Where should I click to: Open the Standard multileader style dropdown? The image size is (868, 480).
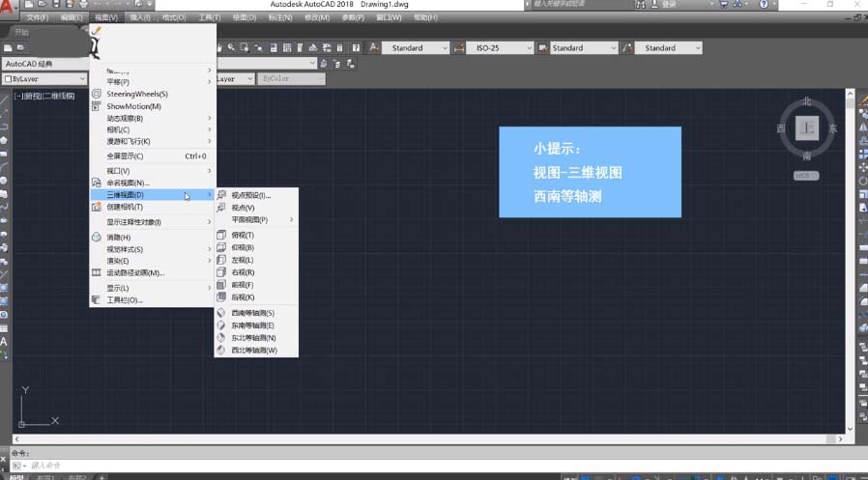[x=668, y=48]
